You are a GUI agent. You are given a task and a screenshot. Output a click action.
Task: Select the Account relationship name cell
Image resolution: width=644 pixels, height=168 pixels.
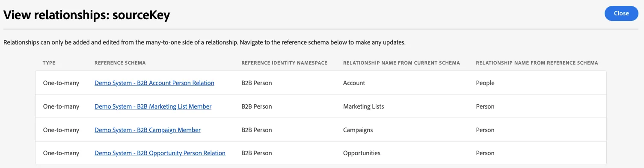tap(354, 83)
